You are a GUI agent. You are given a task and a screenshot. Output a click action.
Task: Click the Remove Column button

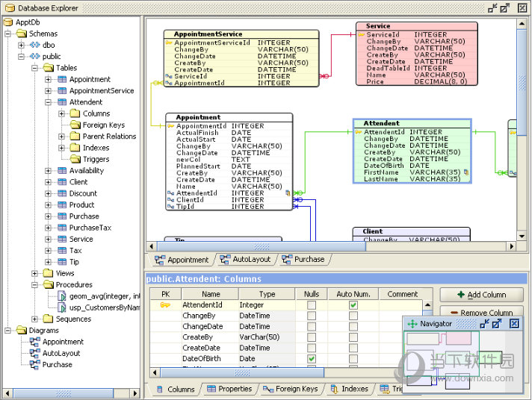coord(481,312)
